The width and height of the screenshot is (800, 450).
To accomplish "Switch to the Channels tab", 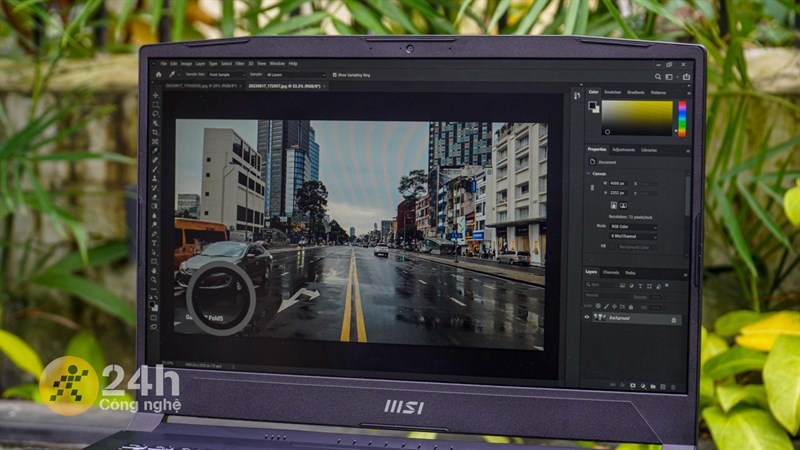I will [610, 273].
